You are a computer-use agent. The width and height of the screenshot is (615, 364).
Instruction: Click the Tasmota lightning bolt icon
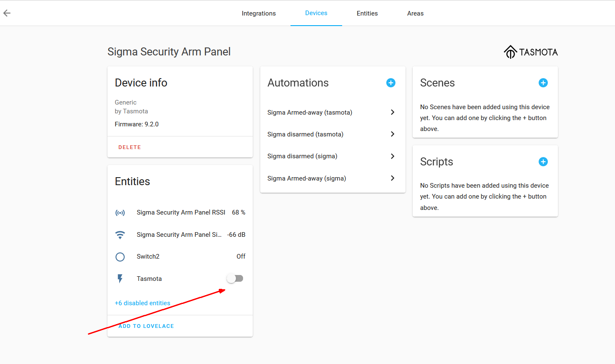120,279
